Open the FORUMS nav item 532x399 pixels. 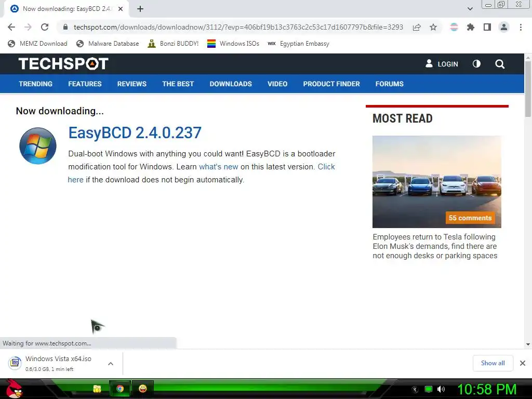tap(389, 84)
